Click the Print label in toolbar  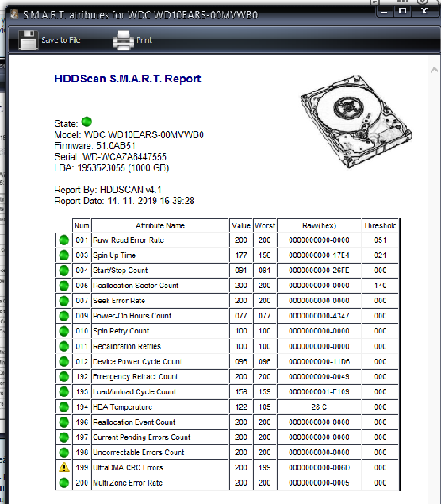coord(144,40)
